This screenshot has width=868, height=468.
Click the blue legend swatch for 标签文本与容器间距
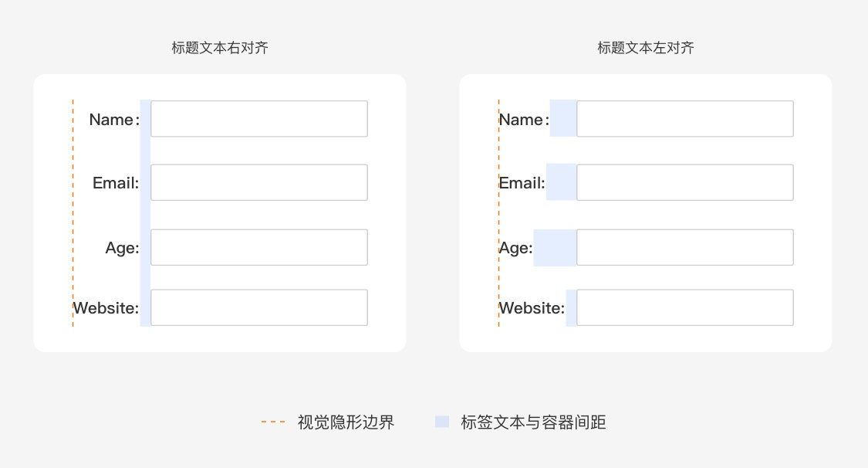442,422
